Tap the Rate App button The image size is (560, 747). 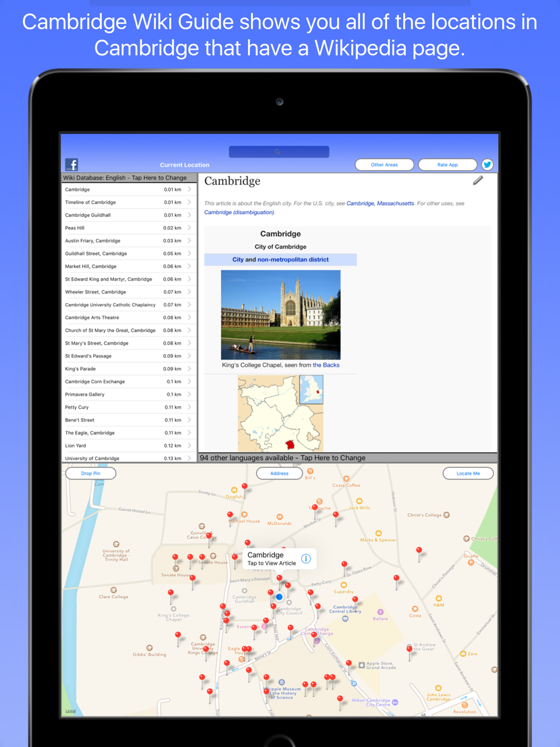[447, 165]
